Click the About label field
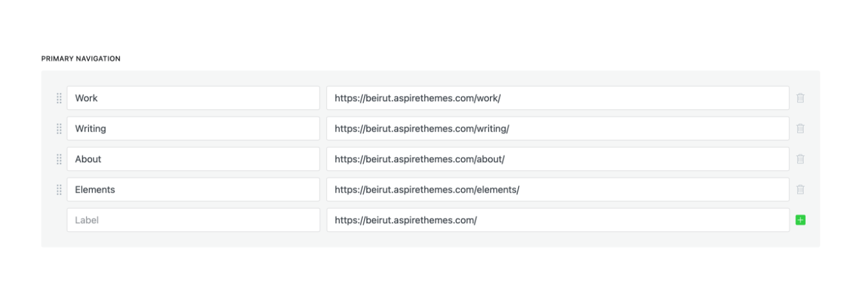The height and width of the screenshot is (305, 868). click(193, 159)
